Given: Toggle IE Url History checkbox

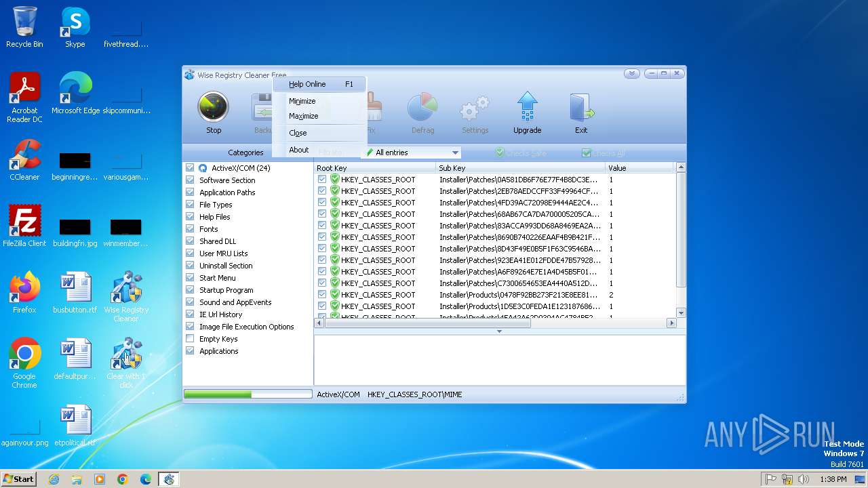Looking at the screenshot, I should tap(190, 314).
